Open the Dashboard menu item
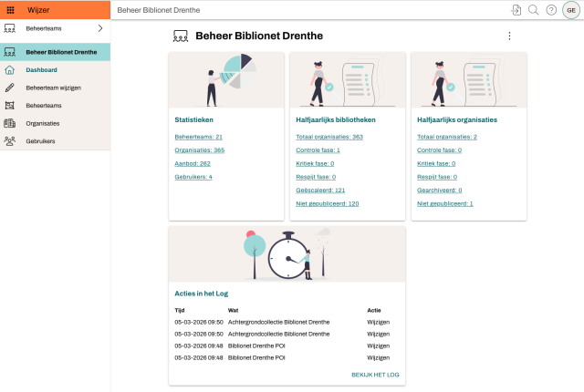 (x=42, y=70)
